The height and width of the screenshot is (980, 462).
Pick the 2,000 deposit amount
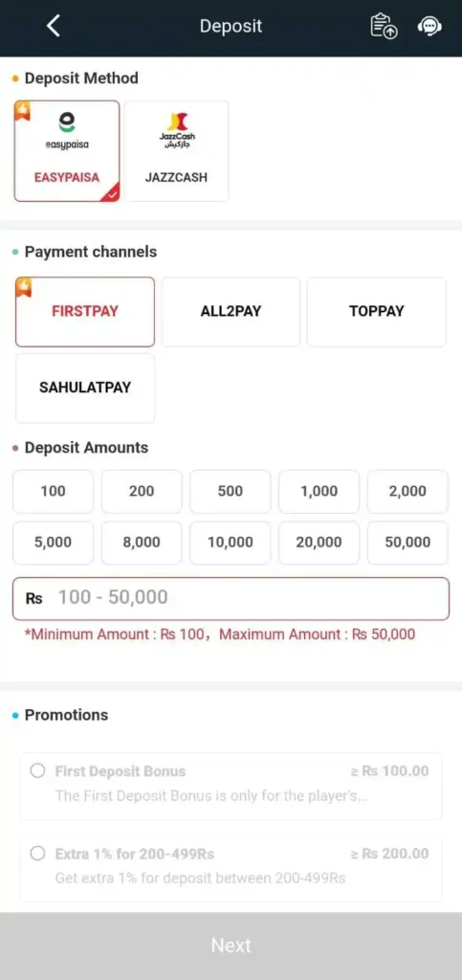click(x=407, y=491)
